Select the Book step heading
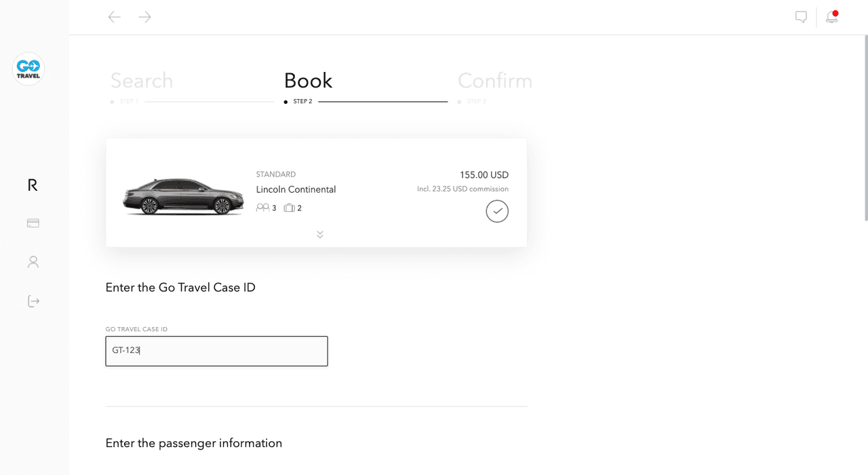This screenshot has width=868, height=475. (x=308, y=81)
